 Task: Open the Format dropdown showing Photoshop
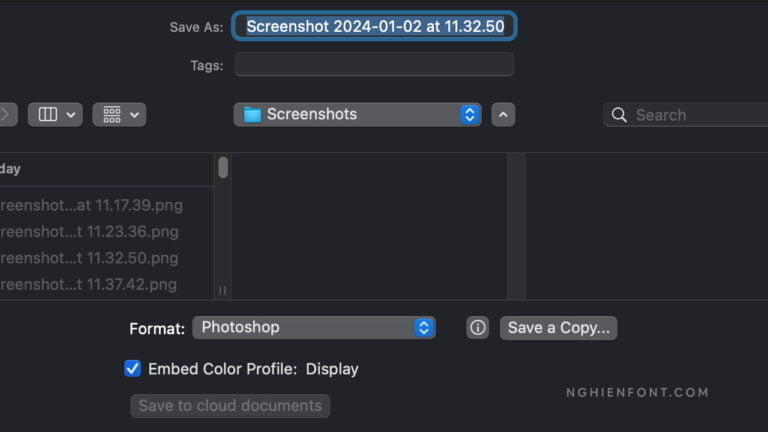pyautogui.click(x=314, y=327)
